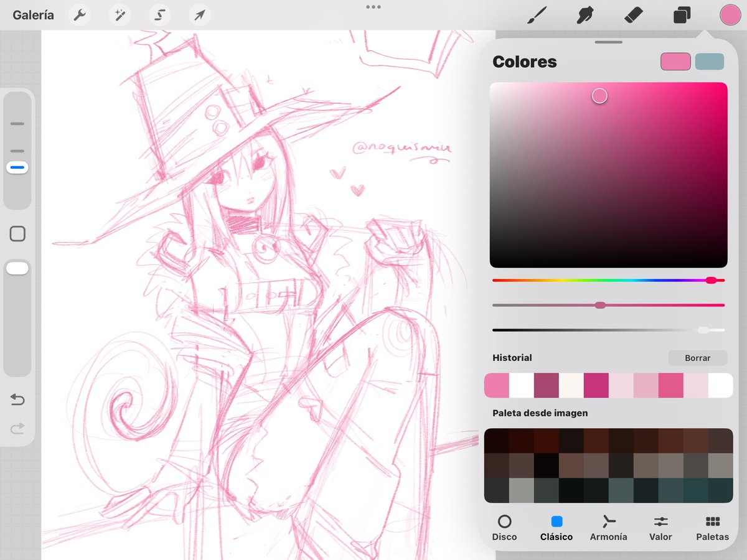747x560 pixels.
Task: Pick the light gray swatch in bottom palette row
Action: point(522,490)
